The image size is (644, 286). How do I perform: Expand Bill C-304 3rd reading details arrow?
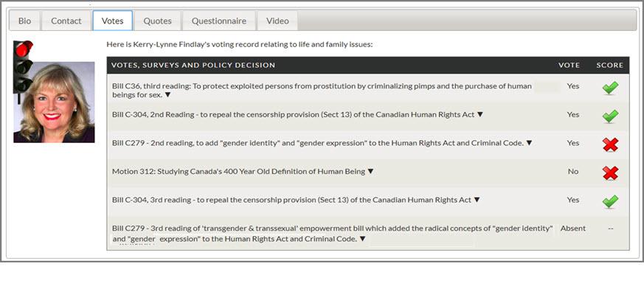(477, 200)
